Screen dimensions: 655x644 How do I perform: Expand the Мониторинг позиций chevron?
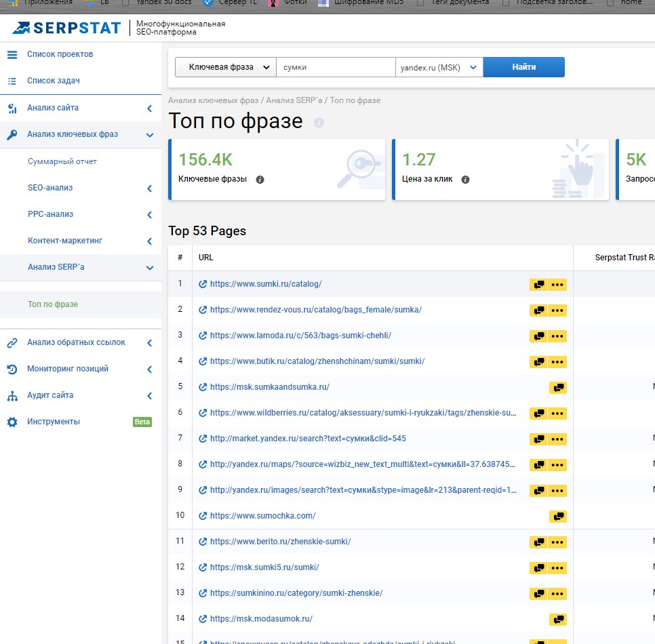150,369
